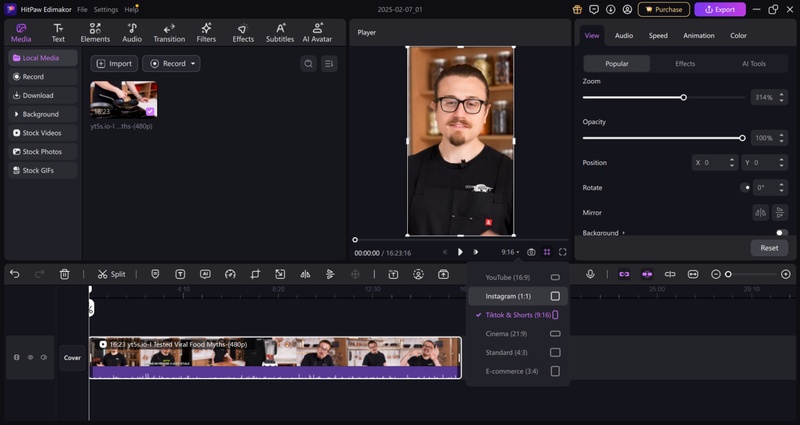
Task: Split the clip with the Split tool
Action: [x=111, y=274]
